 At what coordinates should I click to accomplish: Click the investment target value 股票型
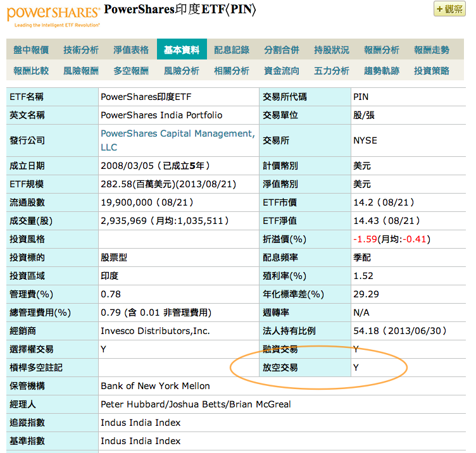(x=114, y=258)
